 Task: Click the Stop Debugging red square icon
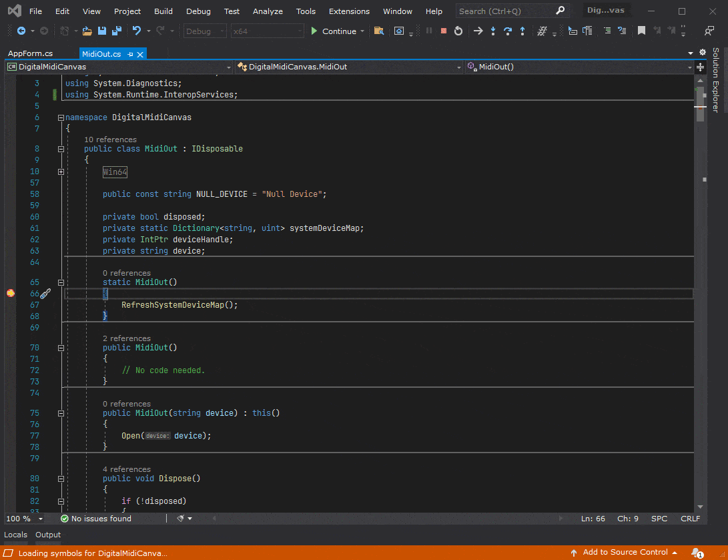pyautogui.click(x=443, y=31)
